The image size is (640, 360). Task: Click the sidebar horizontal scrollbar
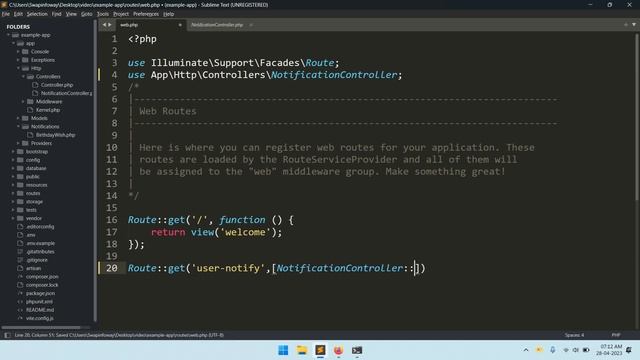(41, 327)
